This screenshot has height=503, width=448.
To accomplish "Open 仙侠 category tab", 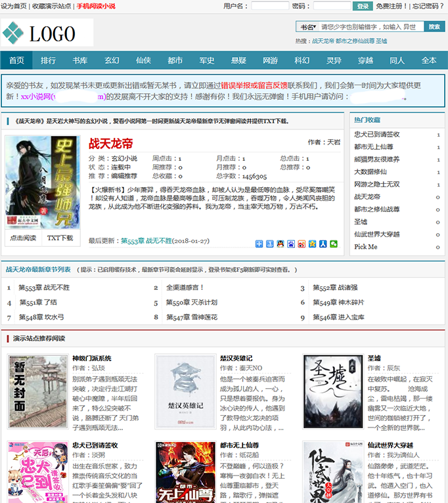I will 143,60.
